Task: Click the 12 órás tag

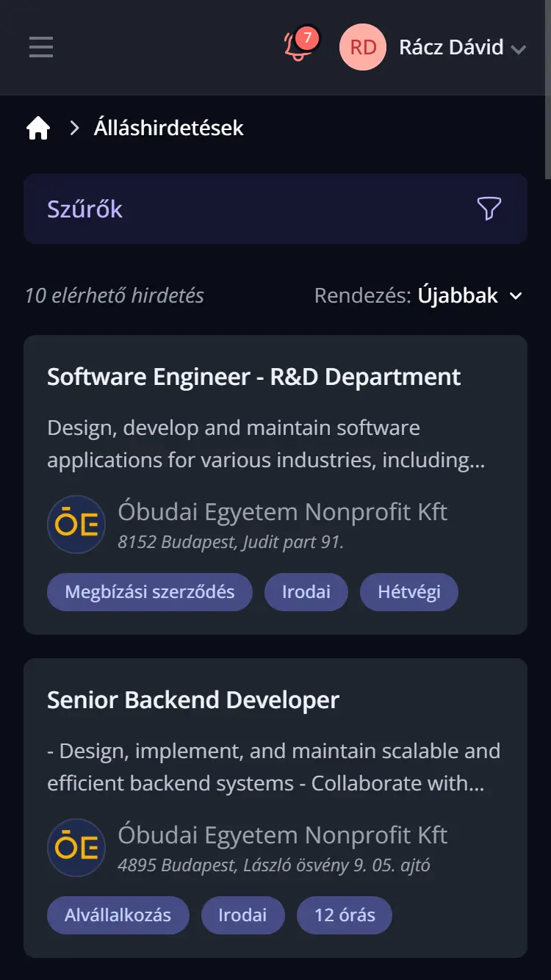Action: (x=344, y=915)
